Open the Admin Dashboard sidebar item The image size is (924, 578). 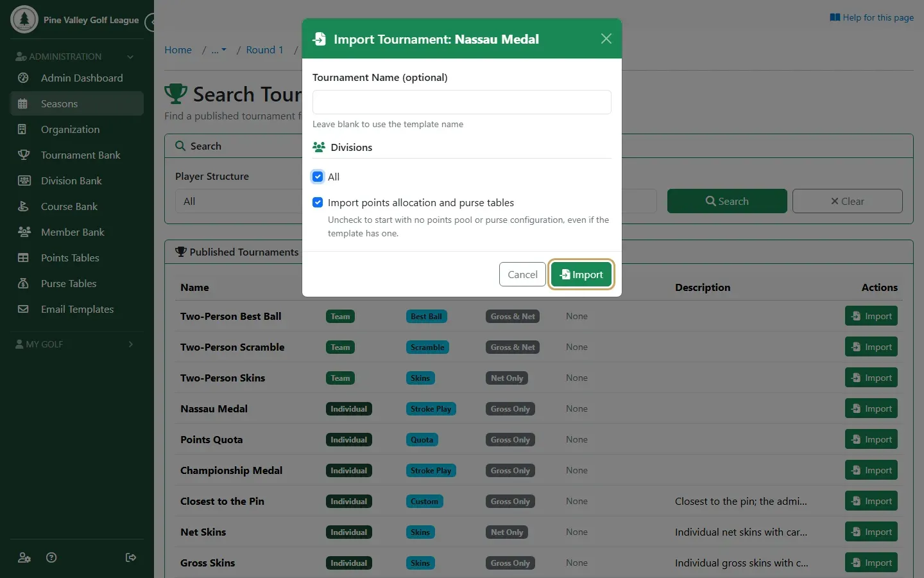pos(77,78)
